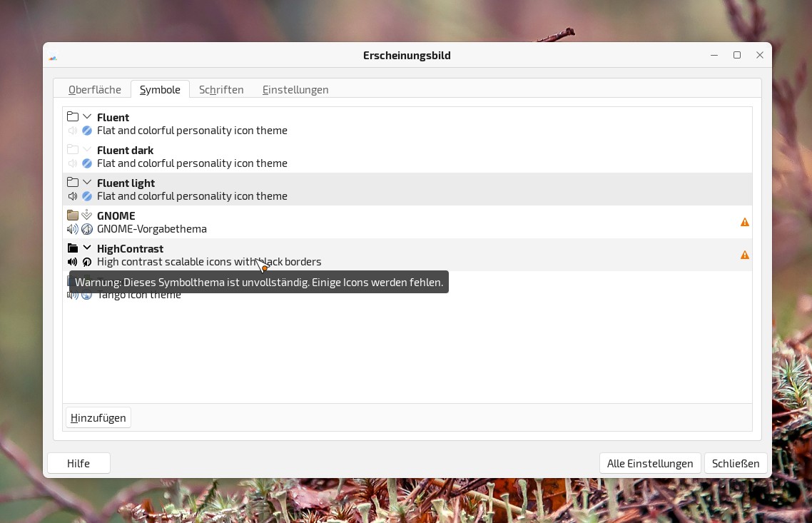Image resolution: width=812 pixels, height=523 pixels.
Task: Click the down-arrow preview icon beside GNOME
Action: pos(87,215)
